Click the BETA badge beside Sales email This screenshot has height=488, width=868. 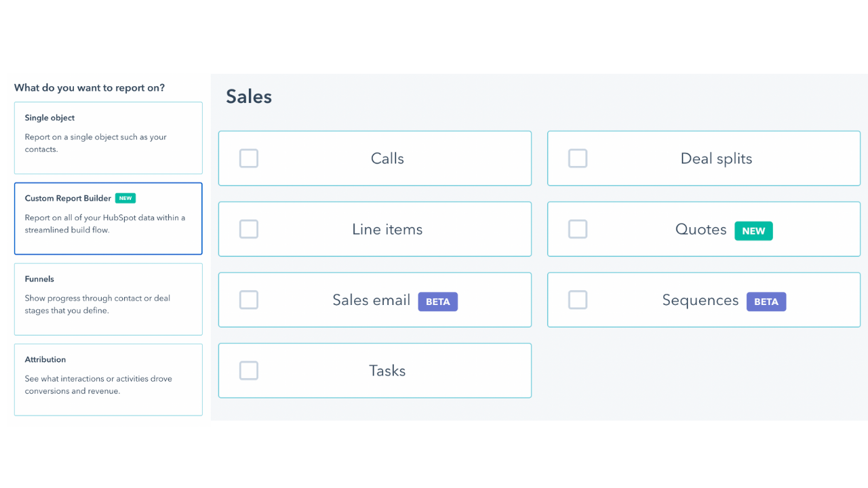(437, 302)
